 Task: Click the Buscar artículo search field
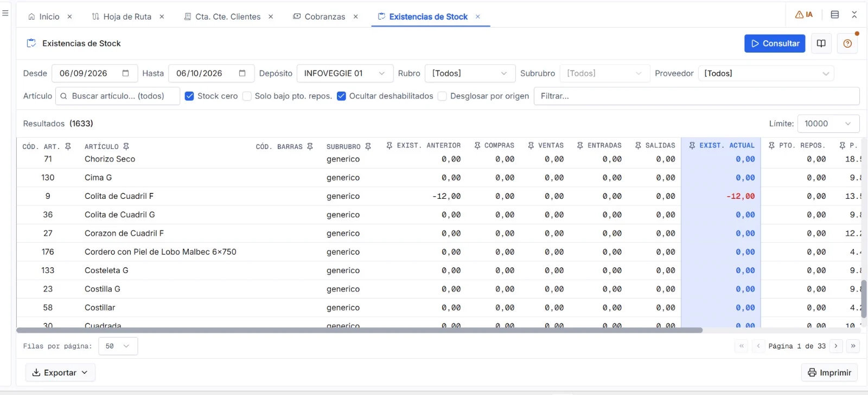click(x=118, y=96)
